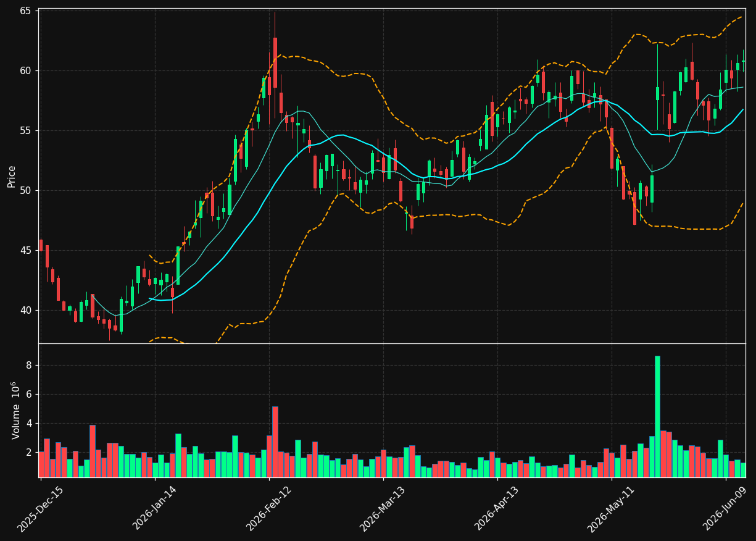The image size is (756, 541).
Task: Select the 2 volume axis tick
Action: click(29, 452)
